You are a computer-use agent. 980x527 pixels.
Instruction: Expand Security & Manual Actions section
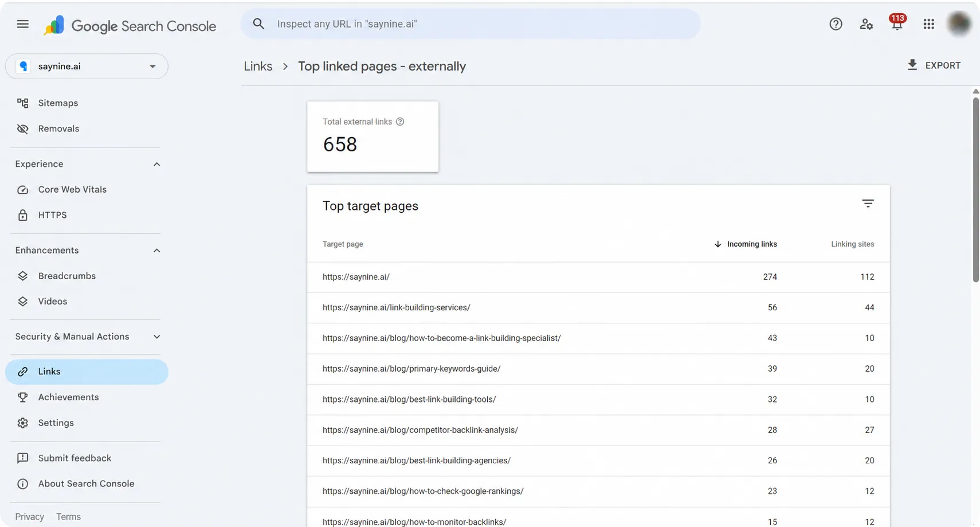(156, 337)
